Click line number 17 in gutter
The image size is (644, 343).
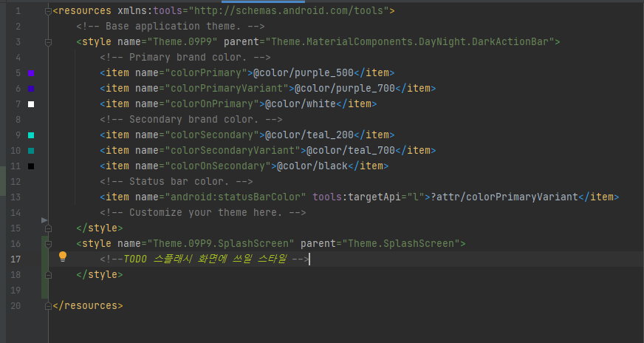[x=16, y=259]
